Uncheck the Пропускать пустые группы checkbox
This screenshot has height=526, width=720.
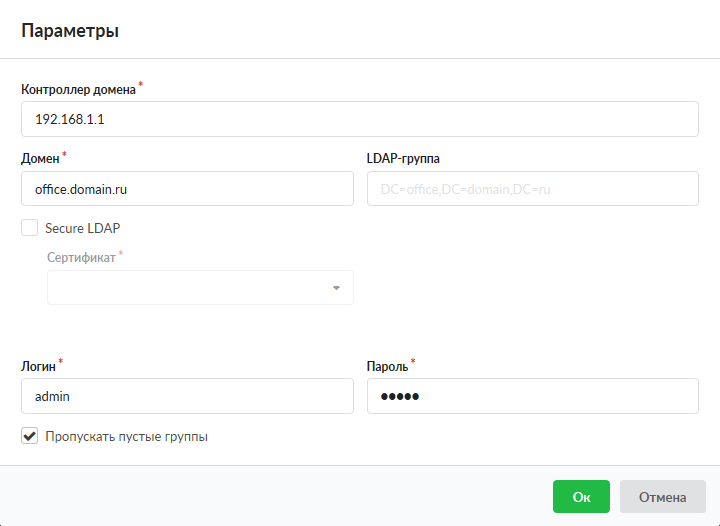[x=30, y=436]
